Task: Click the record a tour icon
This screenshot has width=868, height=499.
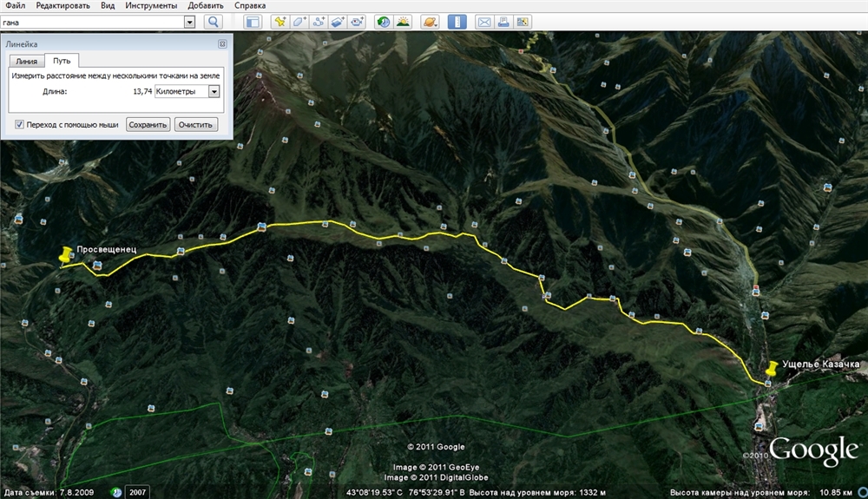Action: (x=357, y=22)
